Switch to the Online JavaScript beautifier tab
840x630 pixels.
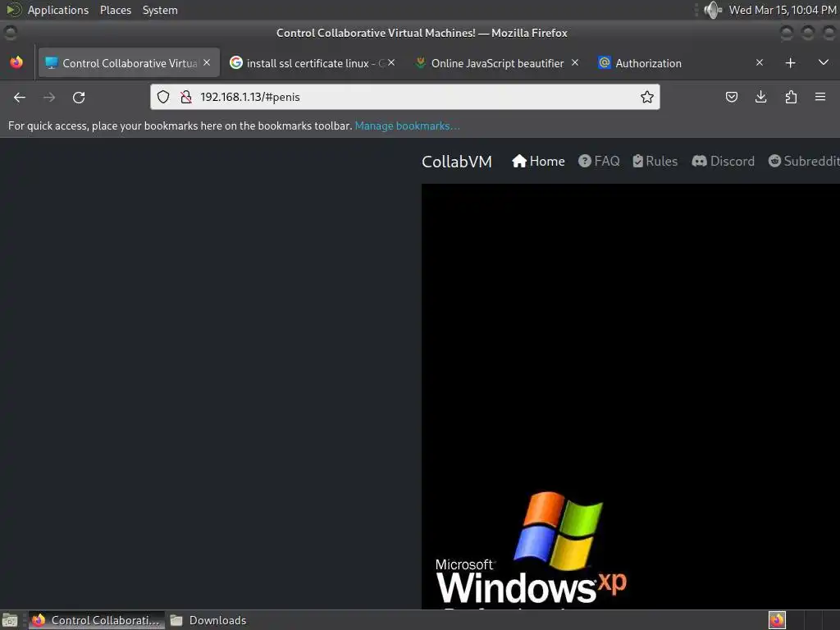click(x=497, y=63)
